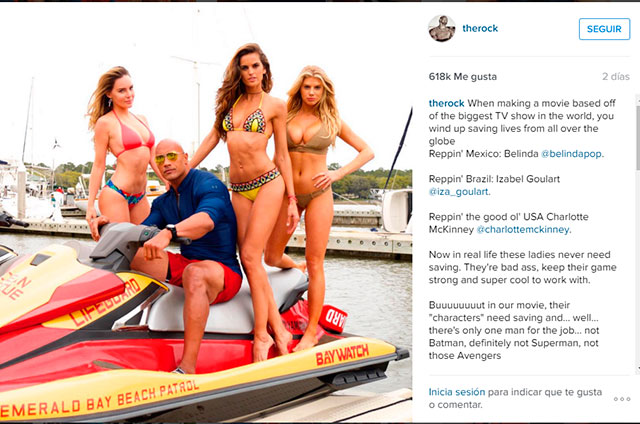
Task: Click the yellow sunglasses in the photo
Action: 168,158
